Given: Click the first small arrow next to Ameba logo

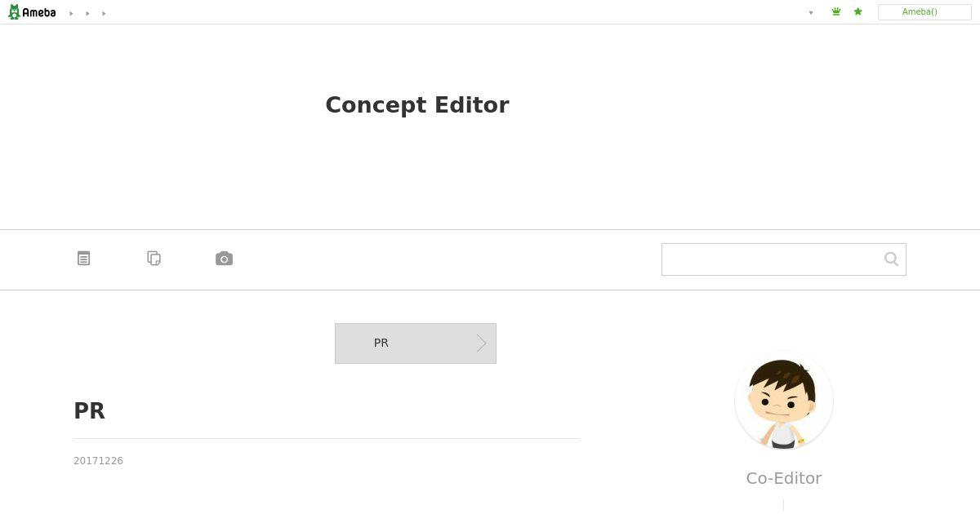Looking at the screenshot, I should [x=71, y=13].
